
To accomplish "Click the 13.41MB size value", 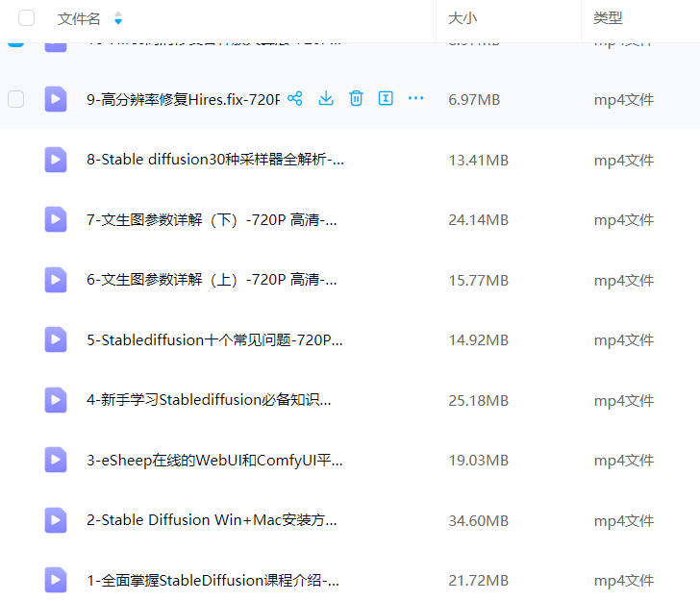I will click(479, 160).
